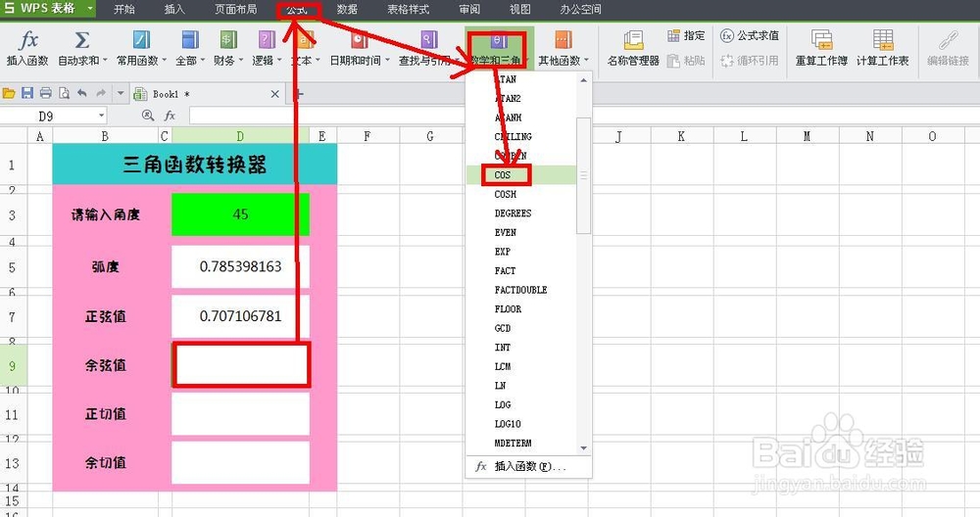980x517 pixels.
Task: Select COSH from the function list
Action: tap(521, 194)
